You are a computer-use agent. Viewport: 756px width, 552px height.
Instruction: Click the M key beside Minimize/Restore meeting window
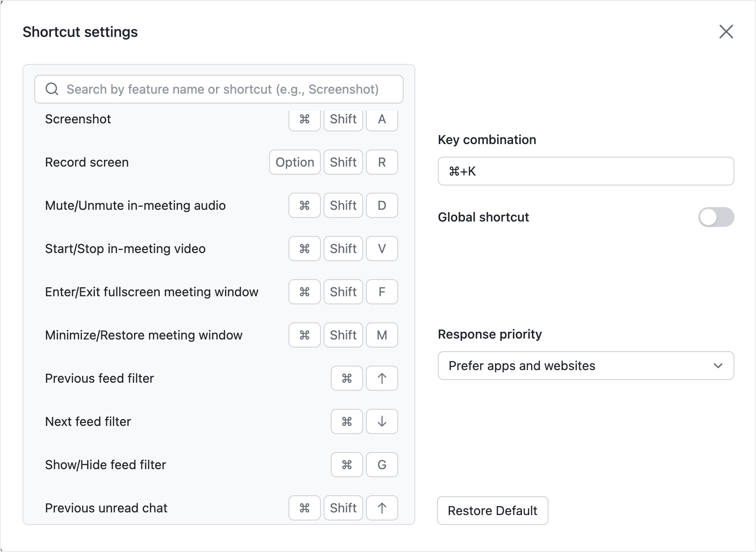coord(382,335)
